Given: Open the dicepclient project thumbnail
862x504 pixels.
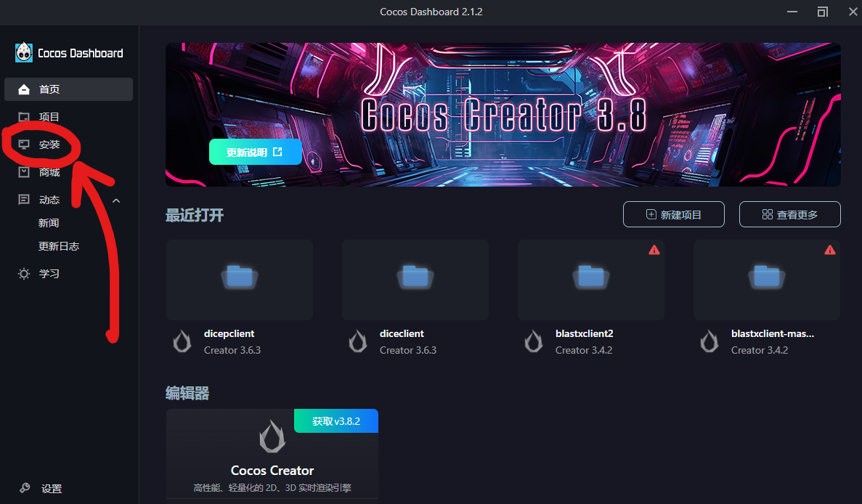Looking at the screenshot, I should point(239,280).
